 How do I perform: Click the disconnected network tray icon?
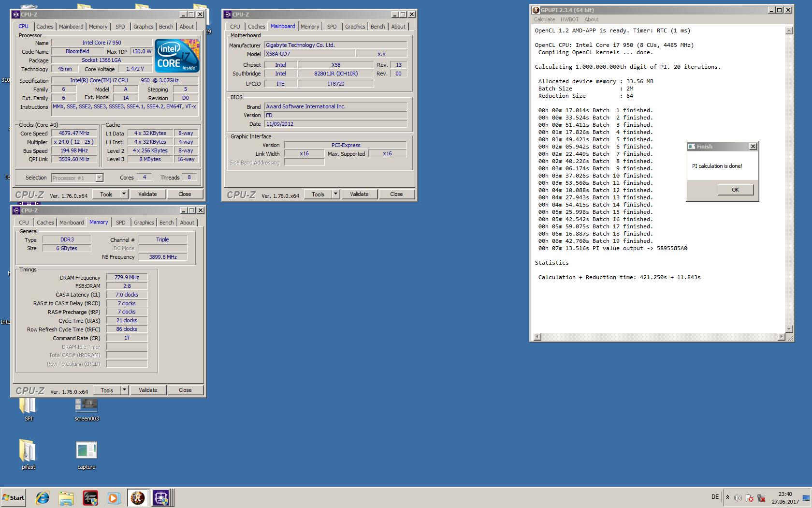761,497
